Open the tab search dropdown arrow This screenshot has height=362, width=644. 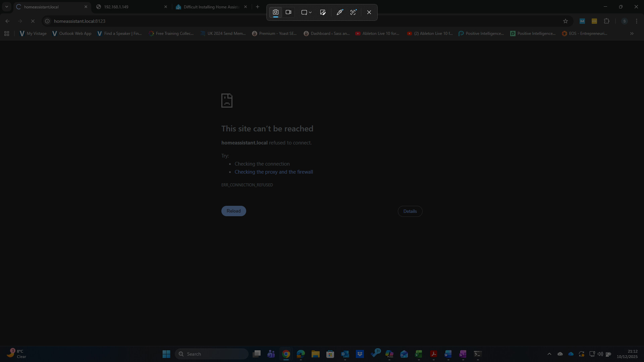tap(6, 7)
